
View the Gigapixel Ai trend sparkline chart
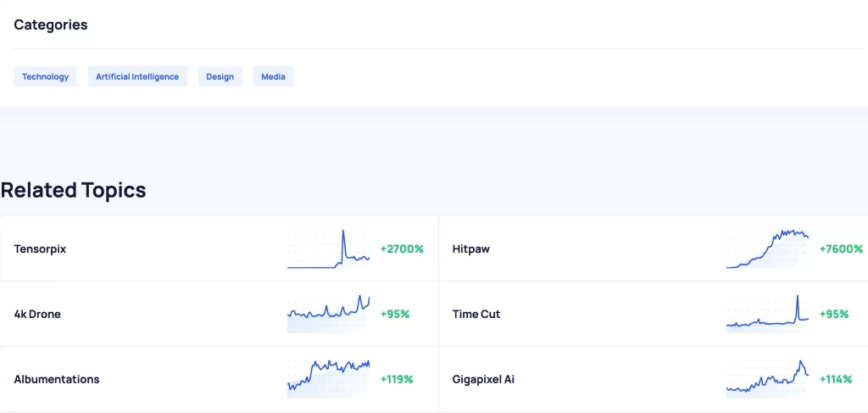click(767, 379)
